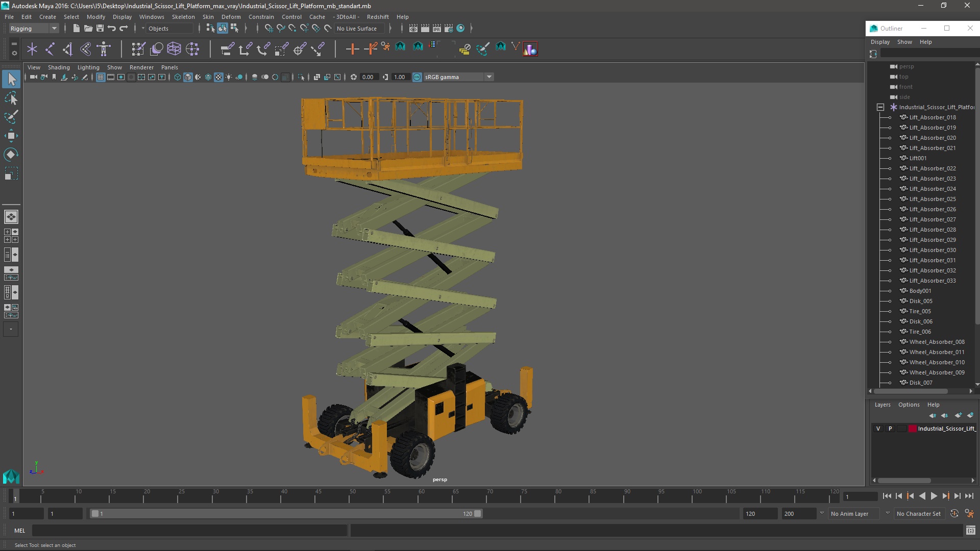This screenshot has width=980, height=551.
Task: Click the Play Backwards button
Action: tap(922, 496)
